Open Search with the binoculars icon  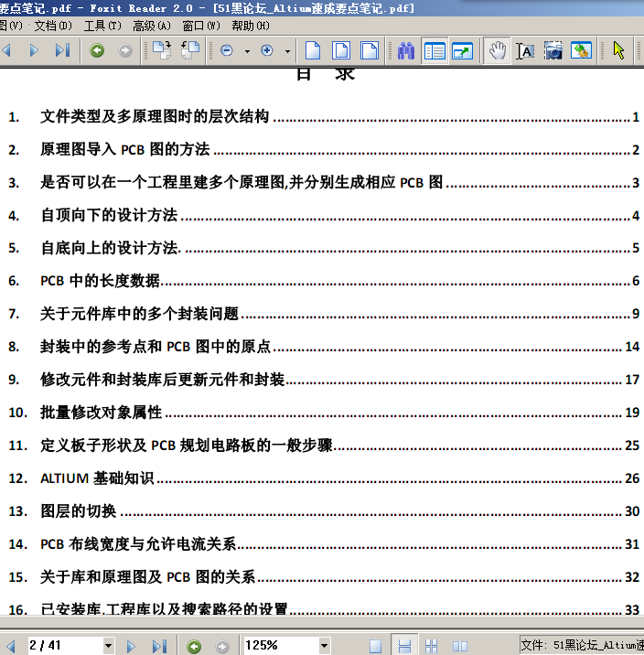(x=407, y=51)
